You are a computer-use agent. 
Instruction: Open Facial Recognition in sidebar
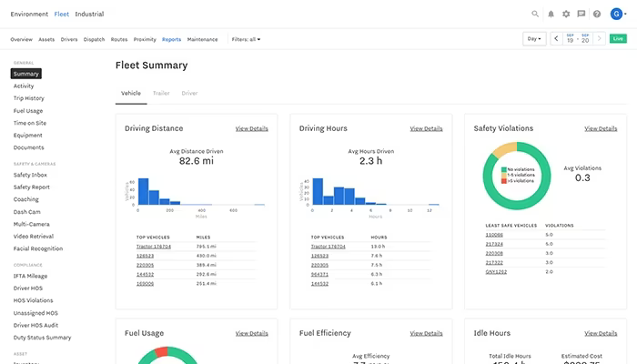click(38, 248)
